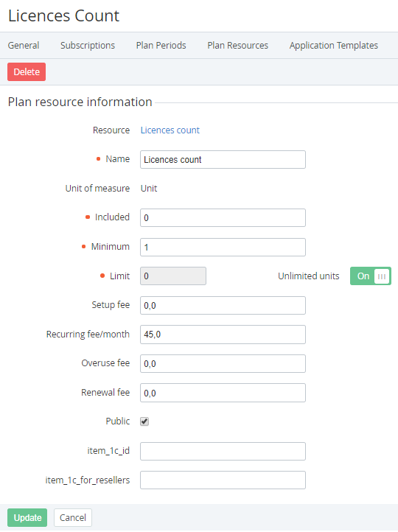Focus the Name input field

click(223, 159)
